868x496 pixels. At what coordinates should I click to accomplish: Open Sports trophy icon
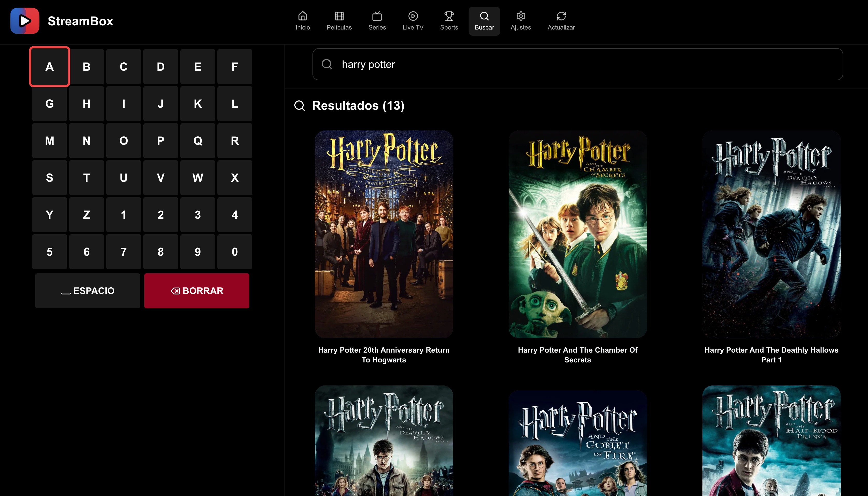point(449,16)
